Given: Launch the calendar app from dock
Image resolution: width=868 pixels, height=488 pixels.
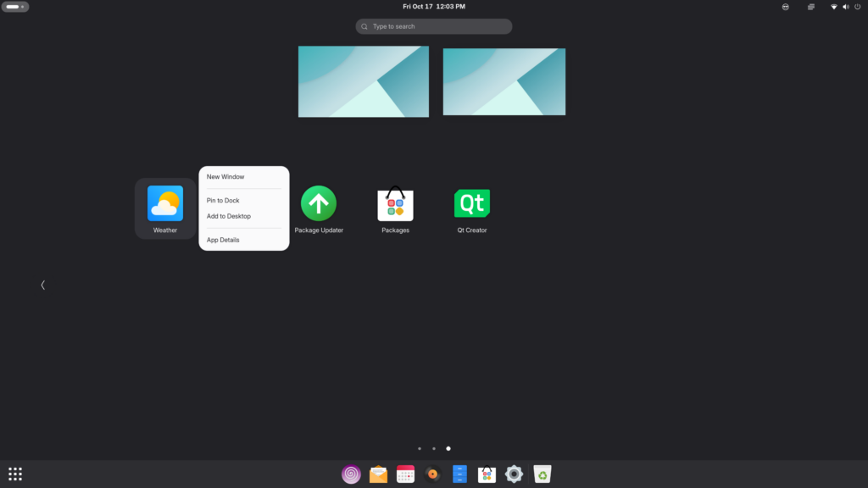Looking at the screenshot, I should point(405,474).
